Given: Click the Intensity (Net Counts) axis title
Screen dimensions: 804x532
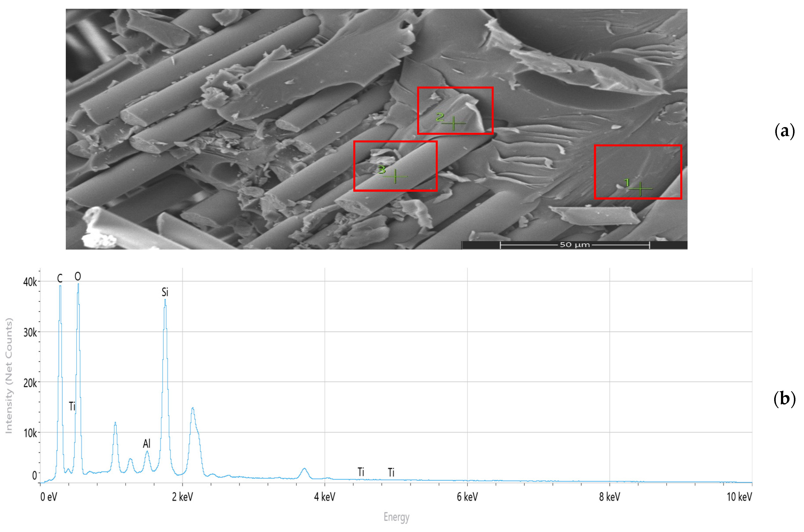Looking at the screenshot, I should point(9,375).
